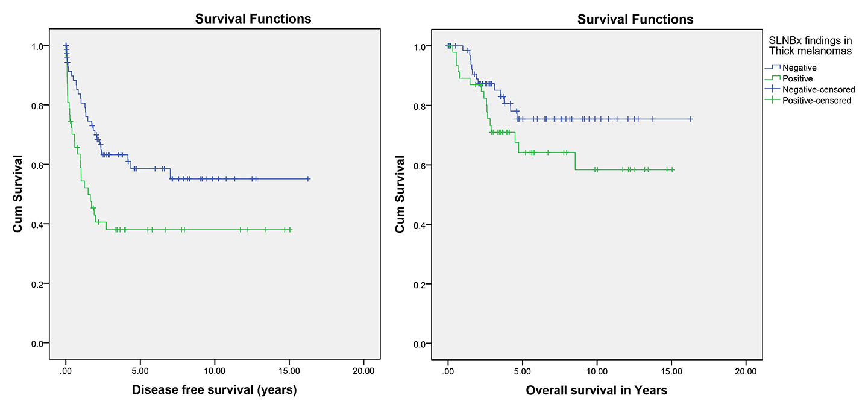Select the "Positive-censored" legend text
The image size is (868, 410).
817,101
